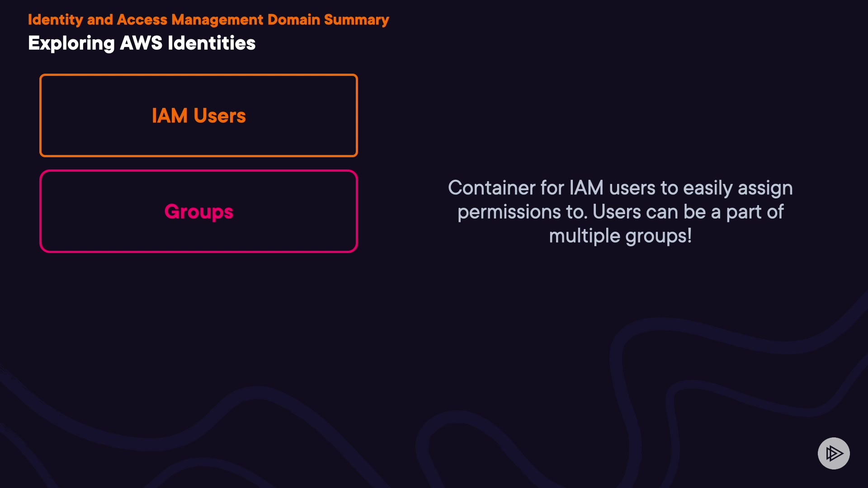
Task: Click the 'multiple groups!' text line
Action: click(x=620, y=236)
